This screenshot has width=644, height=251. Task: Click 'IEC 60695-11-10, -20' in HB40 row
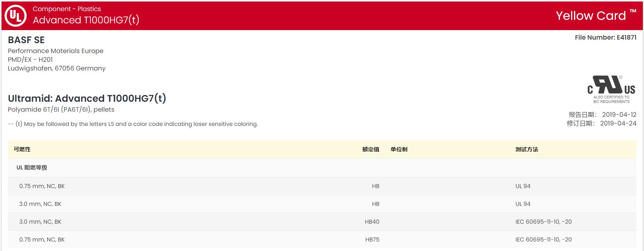tap(544, 222)
